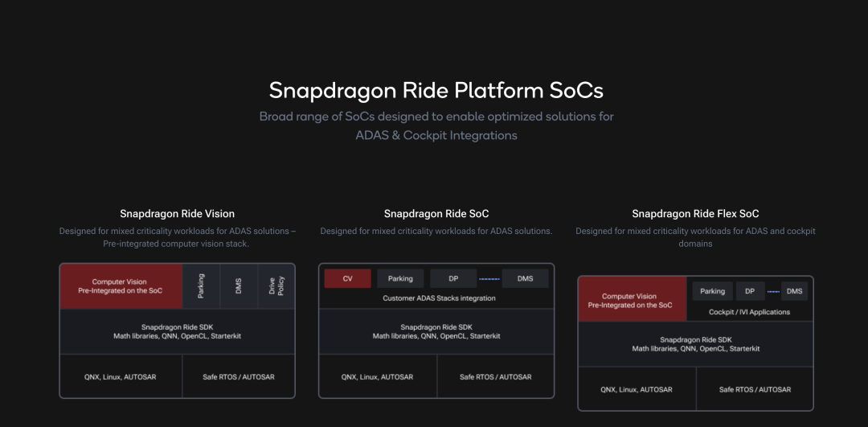Click DMS block in Ride Flex diagram

[794, 291]
